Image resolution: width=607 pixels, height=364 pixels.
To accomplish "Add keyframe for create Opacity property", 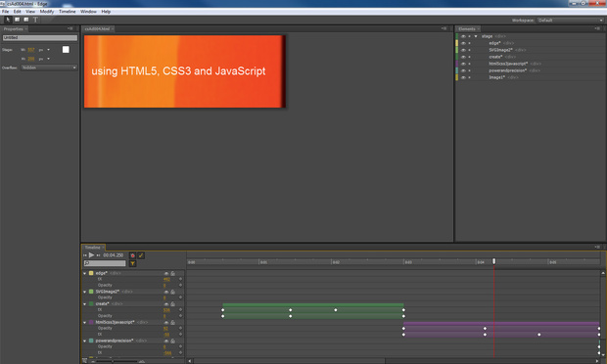I will click(180, 316).
